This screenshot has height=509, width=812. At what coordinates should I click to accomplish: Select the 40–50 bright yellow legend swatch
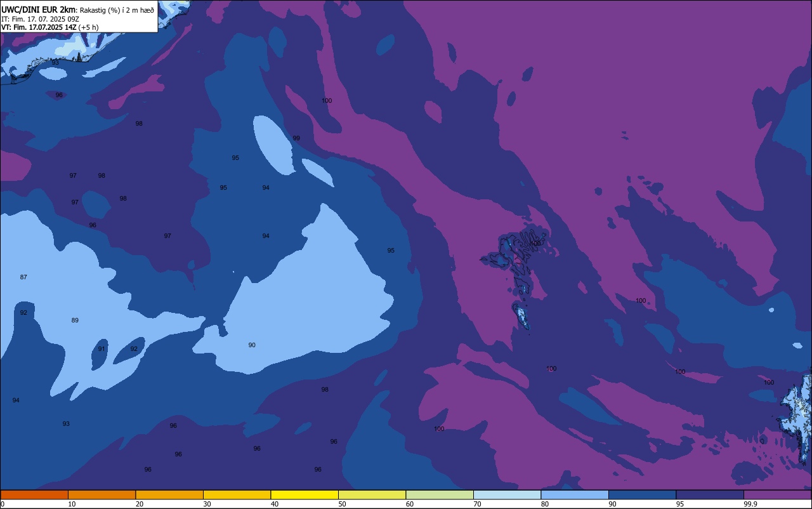tap(304, 494)
